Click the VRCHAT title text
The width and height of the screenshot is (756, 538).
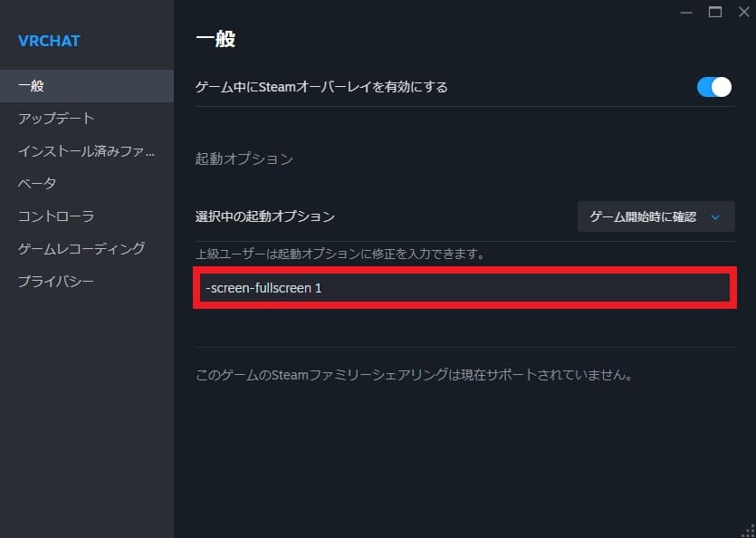[49, 41]
